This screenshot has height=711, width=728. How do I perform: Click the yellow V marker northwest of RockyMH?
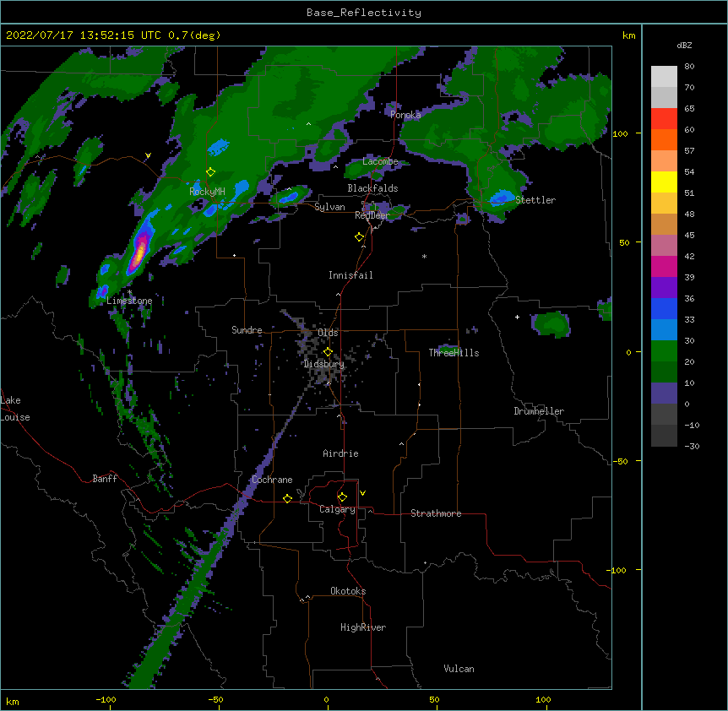click(148, 155)
